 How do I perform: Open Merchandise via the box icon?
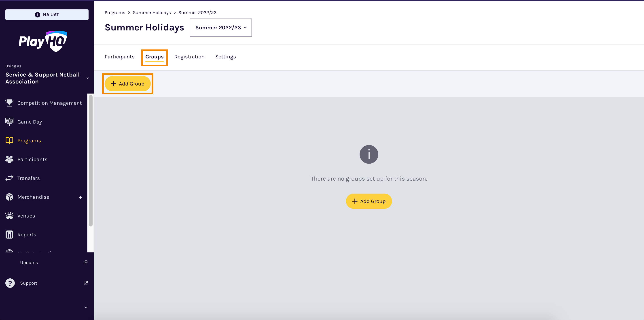click(x=9, y=197)
